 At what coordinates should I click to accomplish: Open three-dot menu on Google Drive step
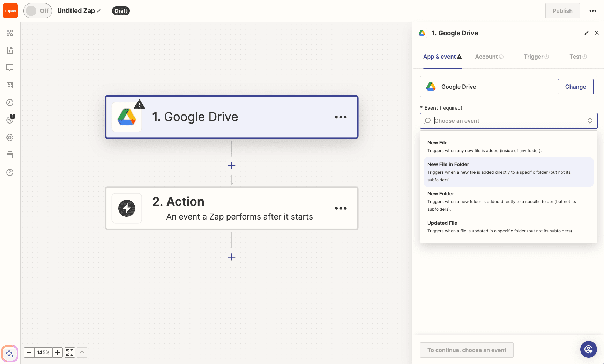[341, 117]
